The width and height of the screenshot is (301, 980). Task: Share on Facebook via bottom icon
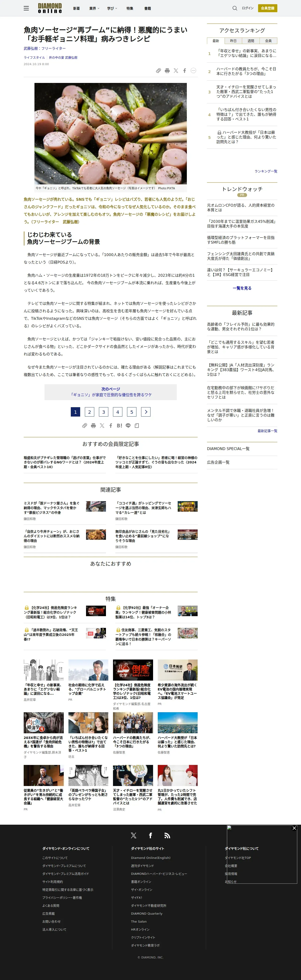click(x=111, y=426)
